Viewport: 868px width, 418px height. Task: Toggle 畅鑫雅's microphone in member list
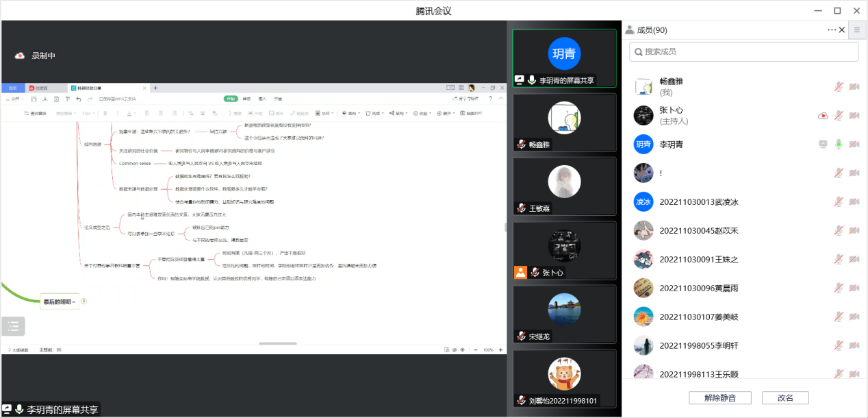[x=838, y=87]
